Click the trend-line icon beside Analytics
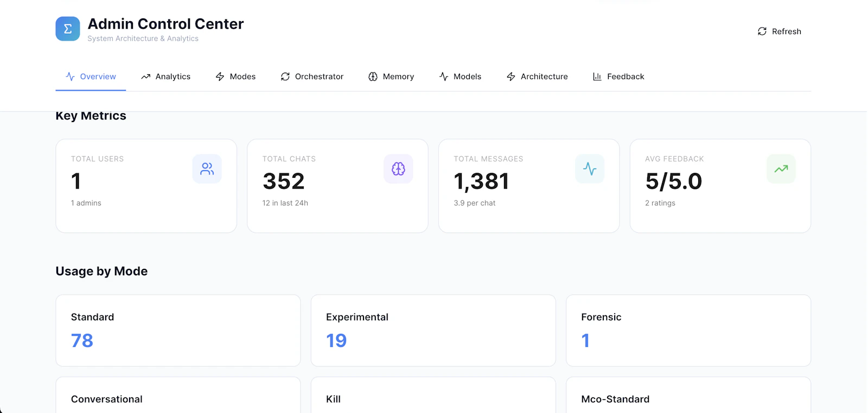 146,76
